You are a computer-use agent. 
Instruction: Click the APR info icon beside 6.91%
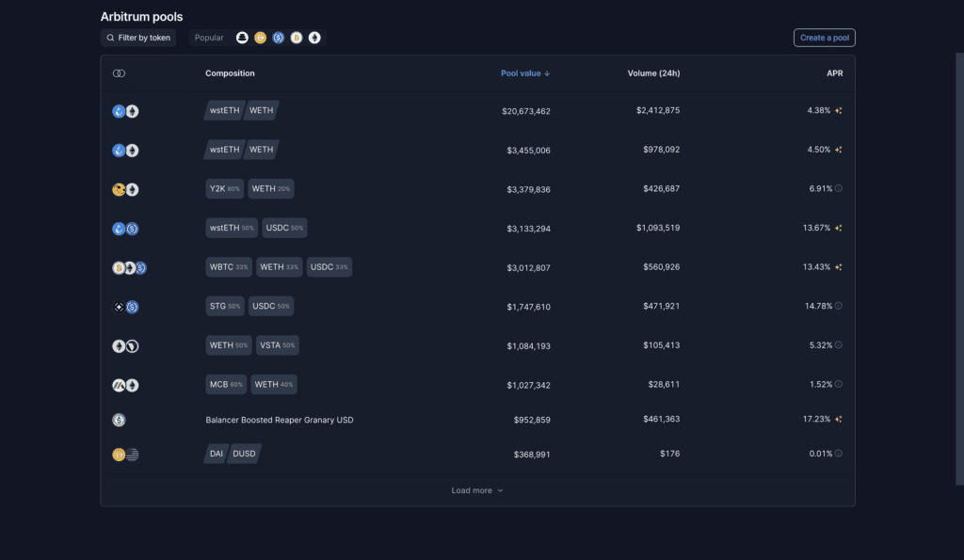[x=838, y=189]
